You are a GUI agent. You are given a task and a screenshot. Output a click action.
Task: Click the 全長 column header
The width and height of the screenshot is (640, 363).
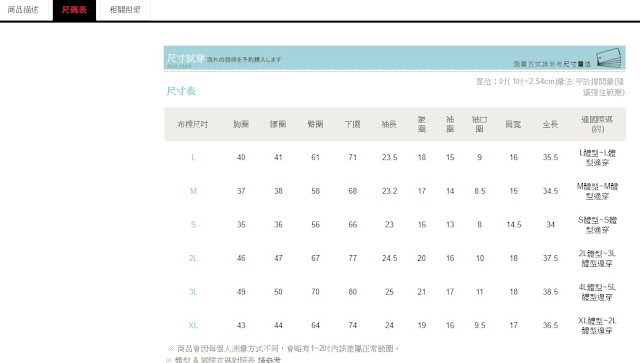pos(550,124)
